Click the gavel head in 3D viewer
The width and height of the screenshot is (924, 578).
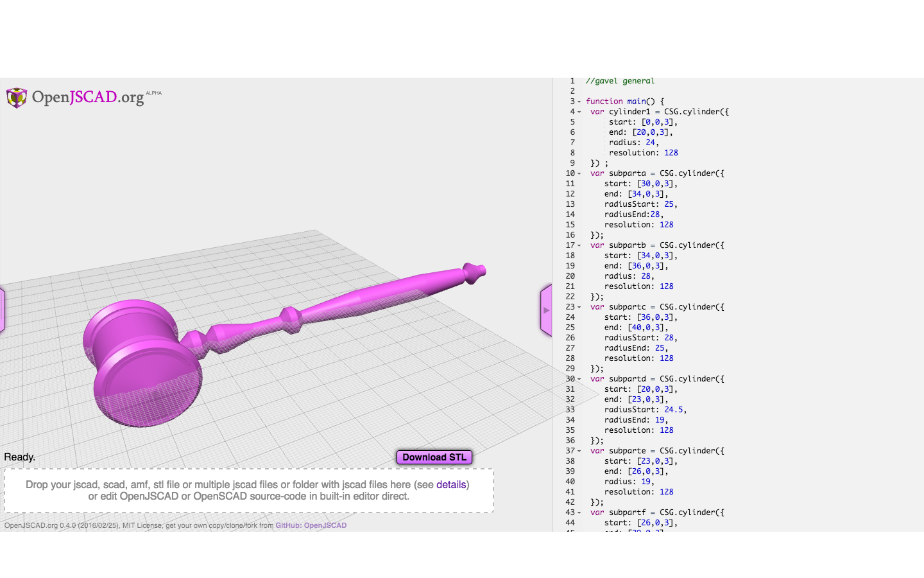tap(138, 360)
